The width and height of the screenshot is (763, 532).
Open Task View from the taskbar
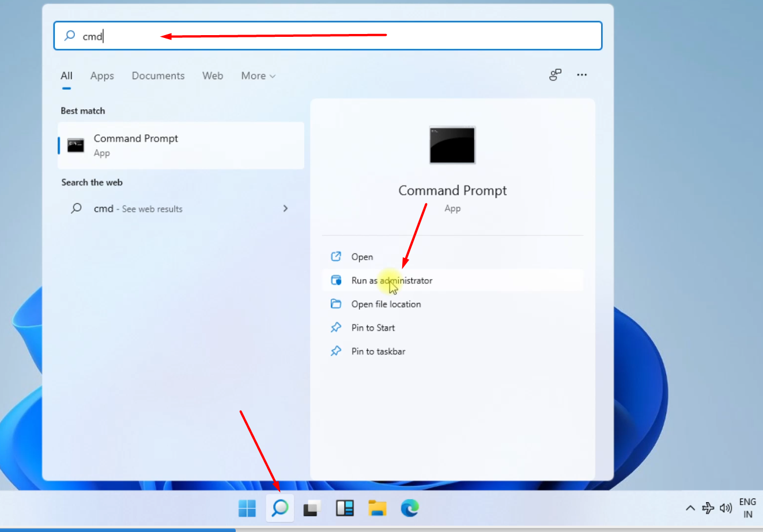(312, 508)
